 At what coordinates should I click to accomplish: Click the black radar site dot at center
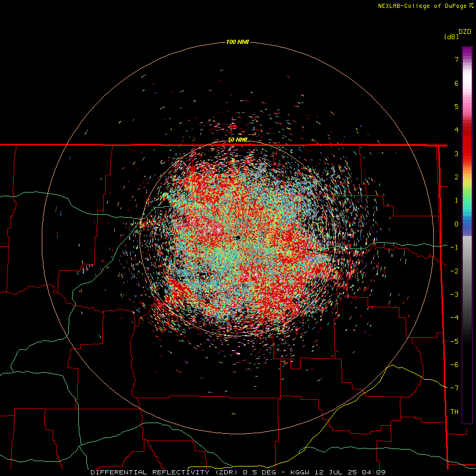(x=238, y=237)
